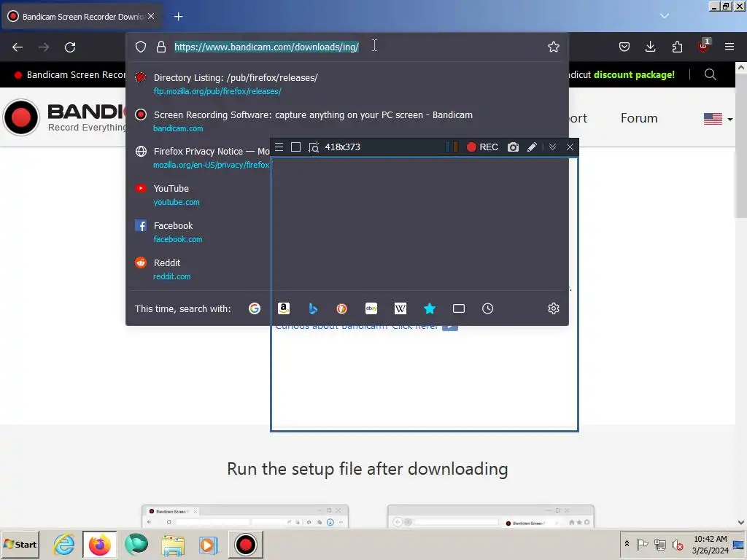Screen dimensions: 747x560
Task: Show hidden tray icons arrow
Action: click(x=627, y=544)
